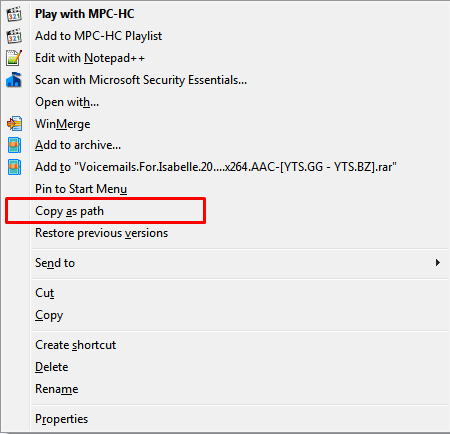Click the MPC-HC icon beside Play with MPC-HC

click(14, 14)
